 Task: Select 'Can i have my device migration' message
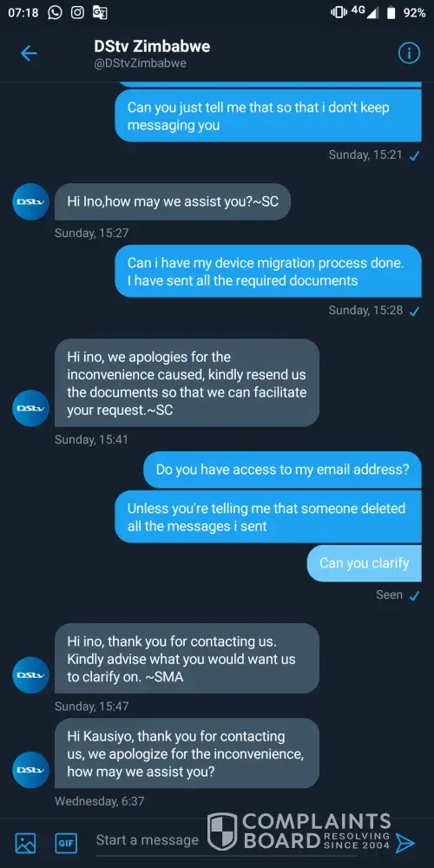[268, 271]
